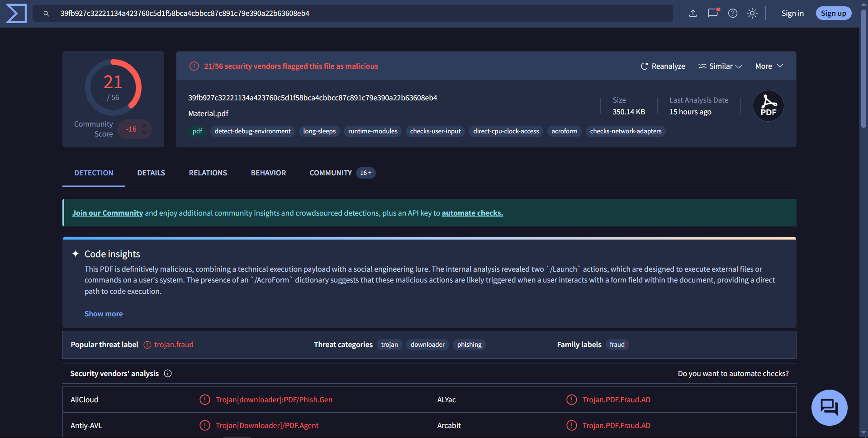This screenshot has height=438, width=868.
Task: Switch to light theme with sun icon
Action: (752, 13)
